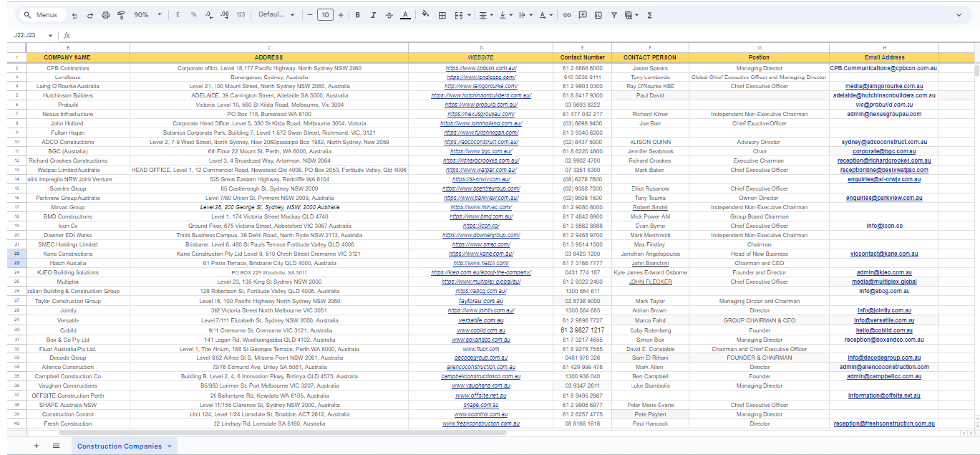980x455 pixels.
Task: Click the Undo arrow icon
Action: pyautogui.click(x=75, y=14)
